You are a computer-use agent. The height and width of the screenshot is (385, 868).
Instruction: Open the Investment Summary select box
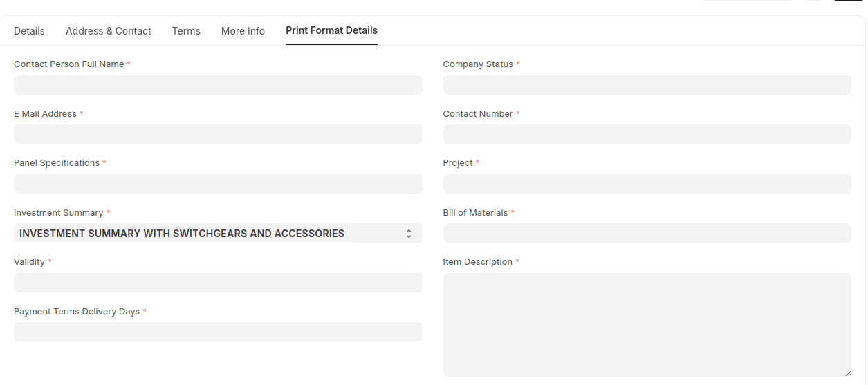[x=207, y=234]
